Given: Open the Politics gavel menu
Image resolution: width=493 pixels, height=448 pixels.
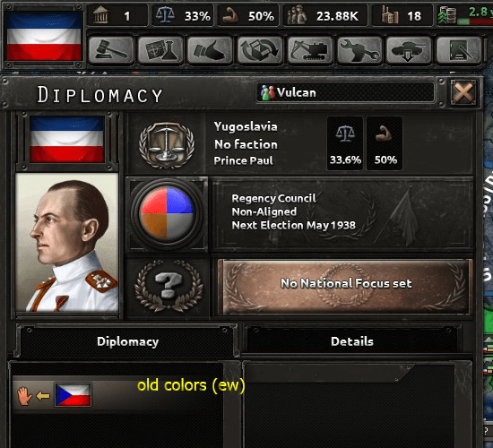Looking at the screenshot, I should [x=111, y=50].
